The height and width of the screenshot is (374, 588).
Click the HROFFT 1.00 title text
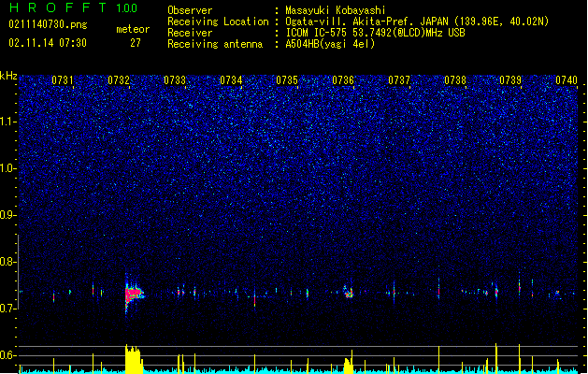[74, 7]
